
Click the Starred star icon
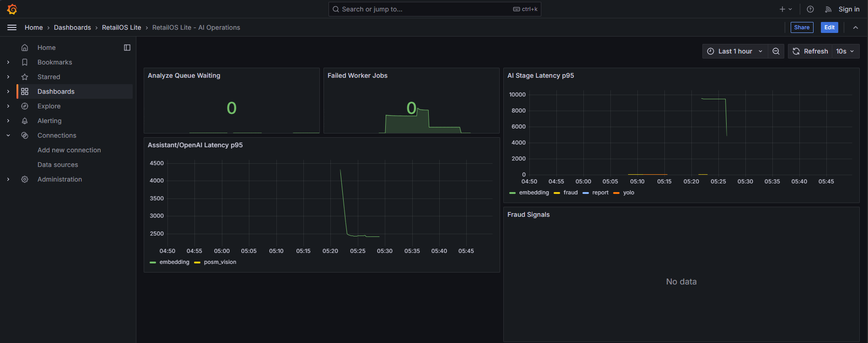click(25, 77)
